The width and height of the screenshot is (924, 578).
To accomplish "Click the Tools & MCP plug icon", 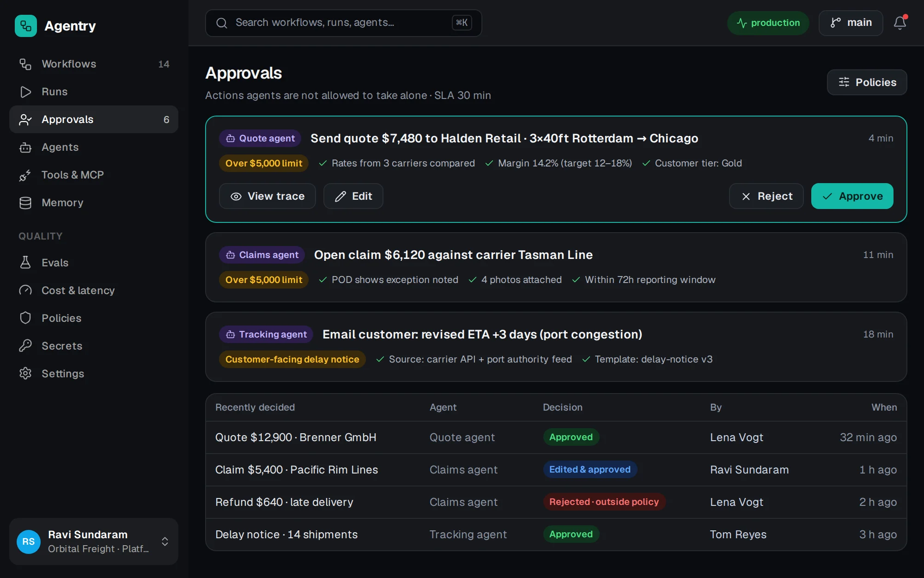I will 25,175.
